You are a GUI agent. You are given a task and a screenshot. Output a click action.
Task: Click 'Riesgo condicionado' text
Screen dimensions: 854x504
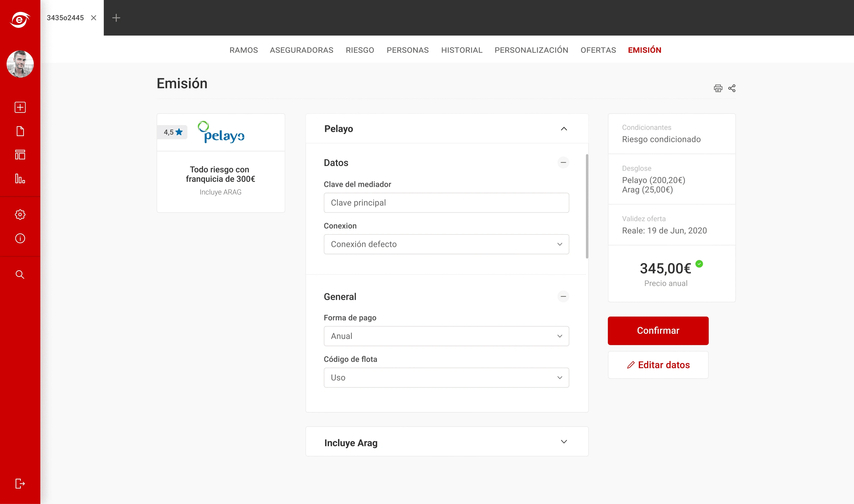(x=661, y=139)
